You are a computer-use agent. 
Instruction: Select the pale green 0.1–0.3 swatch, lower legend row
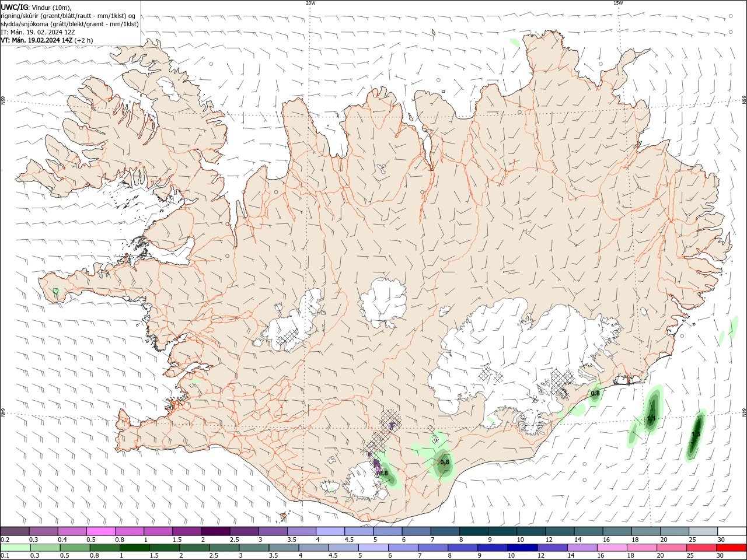15,548
